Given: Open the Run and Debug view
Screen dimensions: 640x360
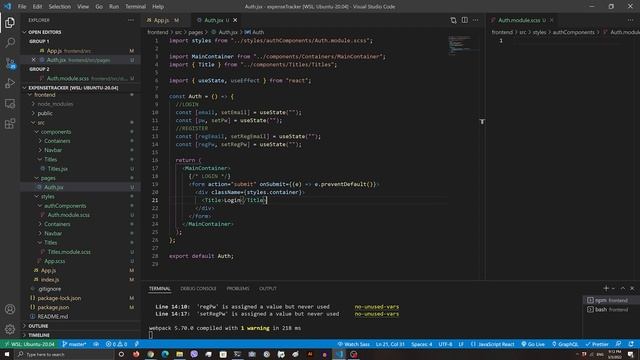Looking at the screenshot, I should coord(10,83).
